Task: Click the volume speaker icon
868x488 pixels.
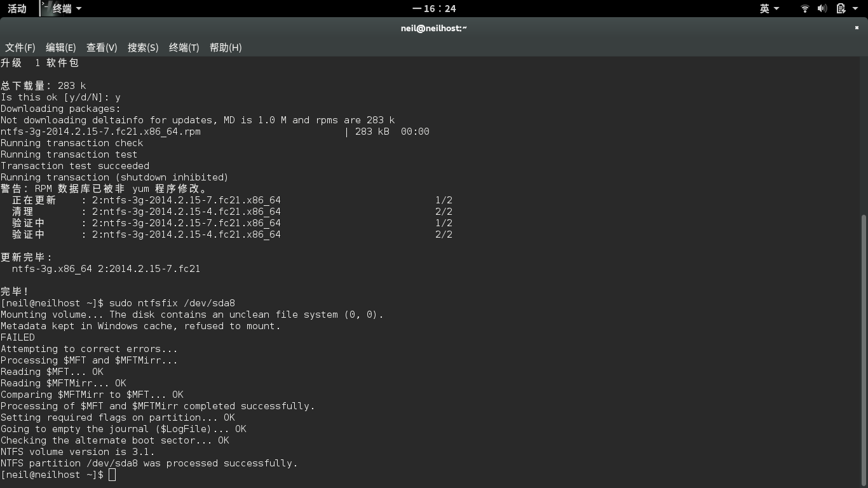Action: pyautogui.click(x=822, y=8)
